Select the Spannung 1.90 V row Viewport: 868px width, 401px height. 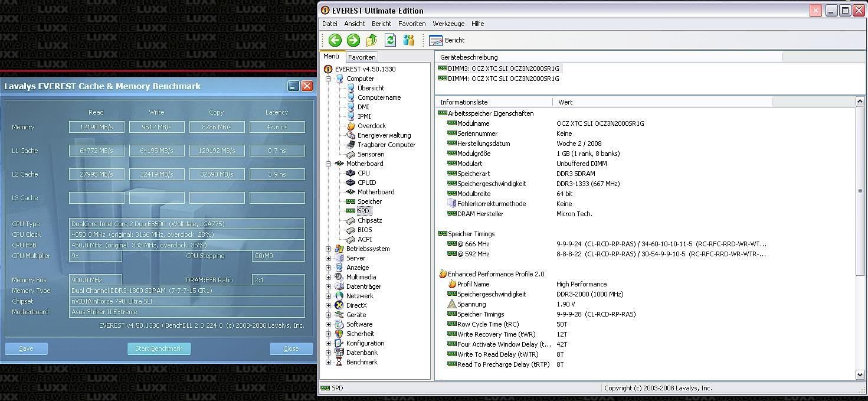[511, 304]
